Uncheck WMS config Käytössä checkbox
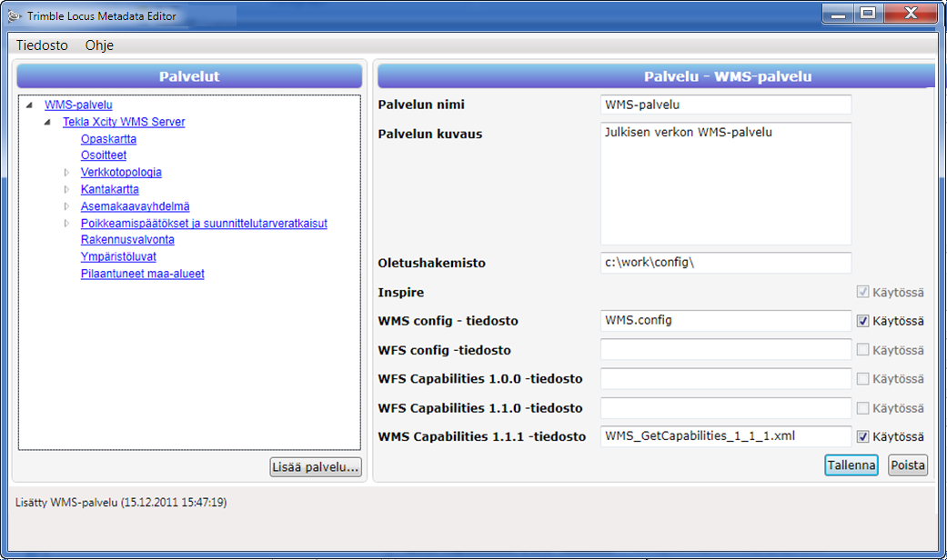This screenshot has height=560, width=947. pos(863,321)
